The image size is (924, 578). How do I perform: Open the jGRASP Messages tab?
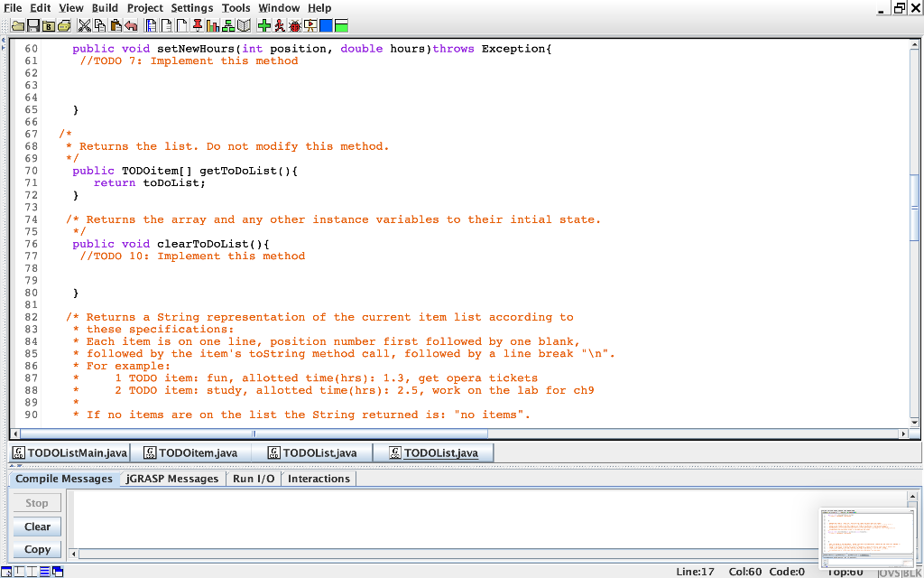pyautogui.click(x=172, y=479)
